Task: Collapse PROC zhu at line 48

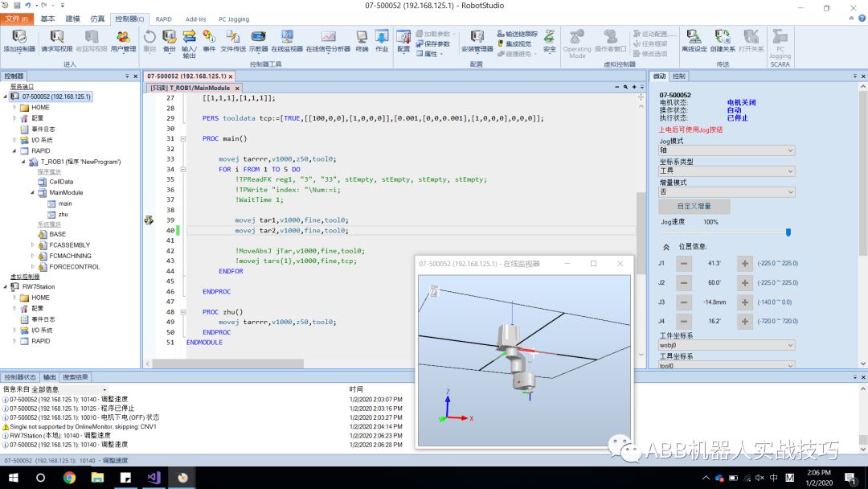Action: point(182,312)
